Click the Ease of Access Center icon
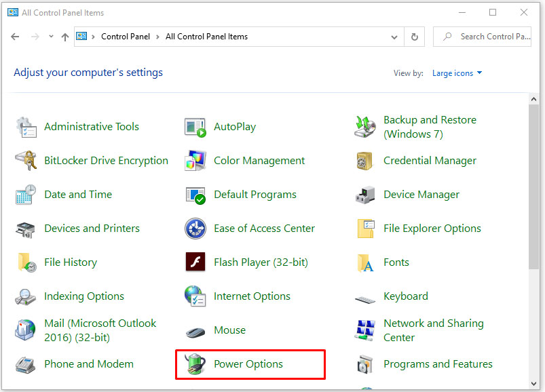This screenshot has height=392, width=545. point(195,229)
